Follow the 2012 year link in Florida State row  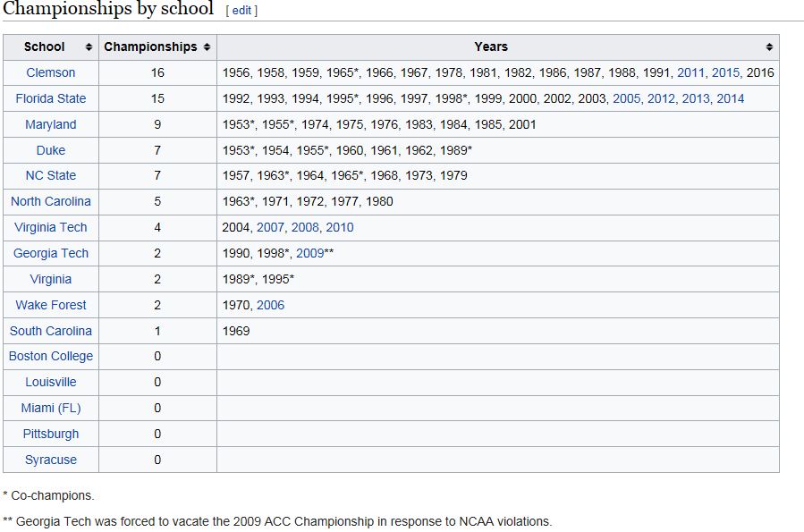(x=661, y=98)
